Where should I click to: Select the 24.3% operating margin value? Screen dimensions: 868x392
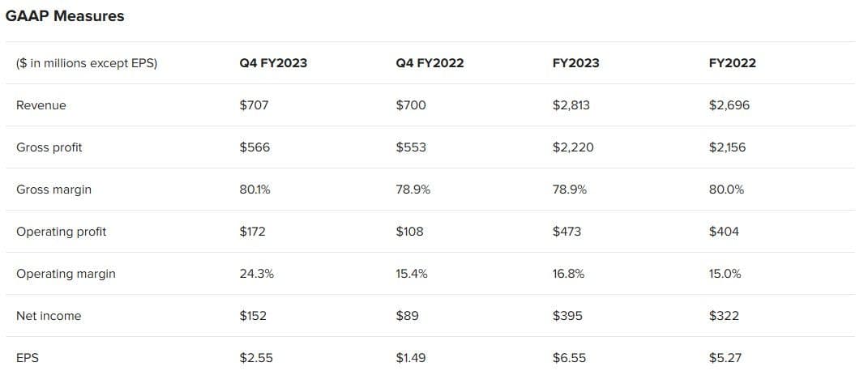(257, 274)
